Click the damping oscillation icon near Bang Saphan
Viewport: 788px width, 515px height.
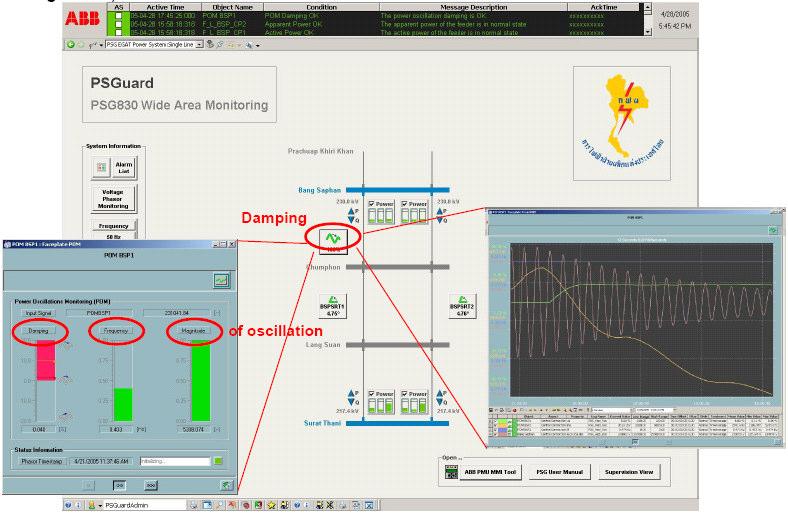(x=333, y=240)
